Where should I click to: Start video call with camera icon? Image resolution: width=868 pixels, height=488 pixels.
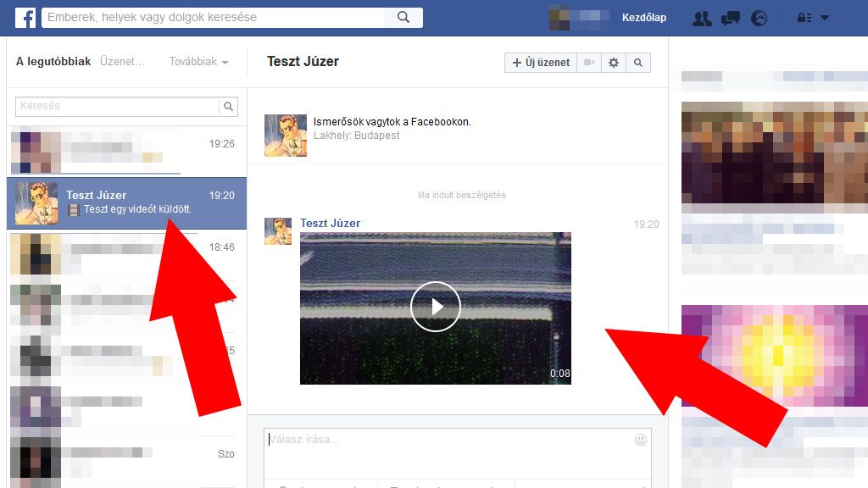point(588,63)
